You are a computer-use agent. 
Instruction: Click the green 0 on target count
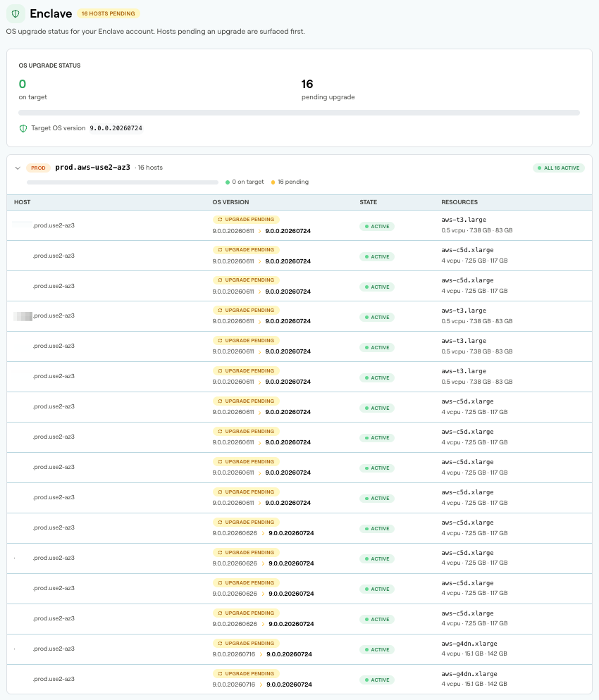pyautogui.click(x=23, y=84)
